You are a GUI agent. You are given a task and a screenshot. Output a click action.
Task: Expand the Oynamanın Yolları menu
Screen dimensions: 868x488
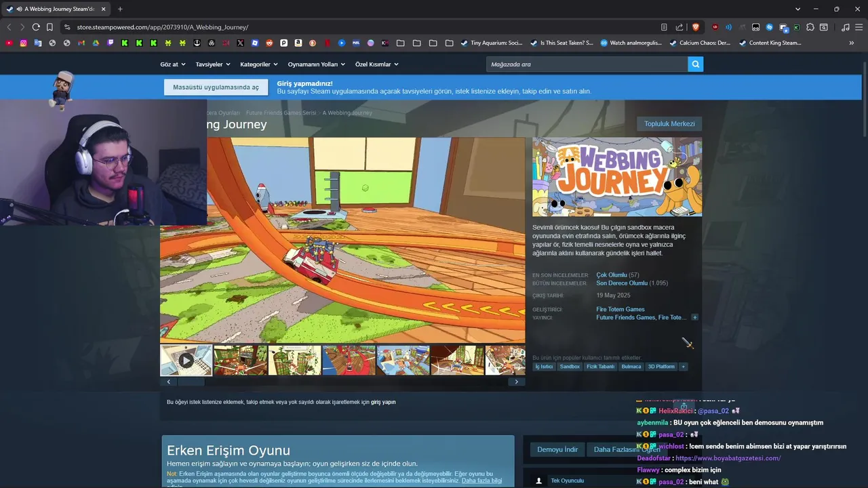click(317, 64)
